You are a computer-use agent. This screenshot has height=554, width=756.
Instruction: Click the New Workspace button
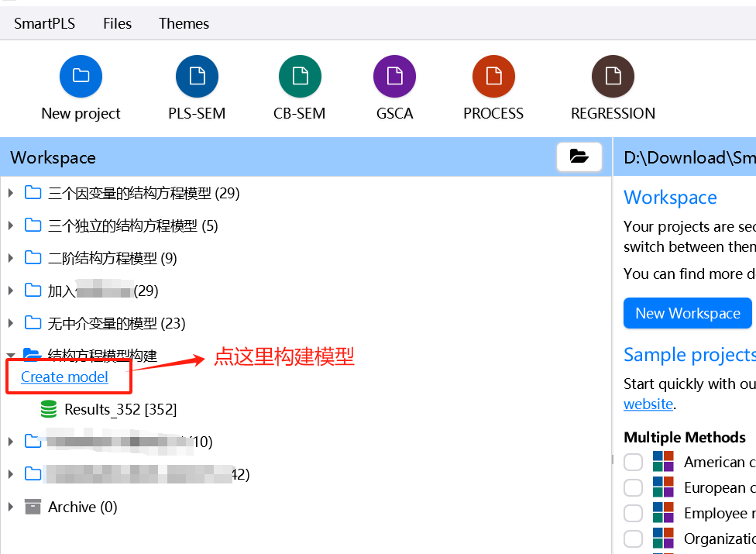coord(688,313)
